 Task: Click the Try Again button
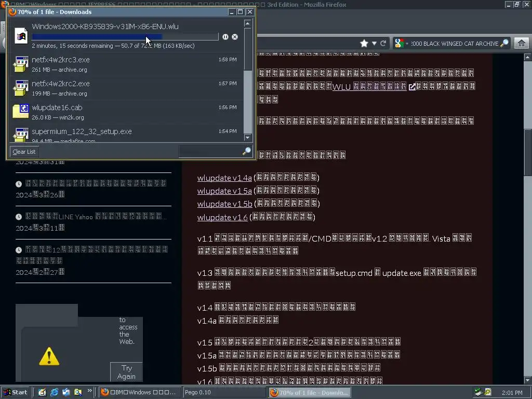coord(126,372)
